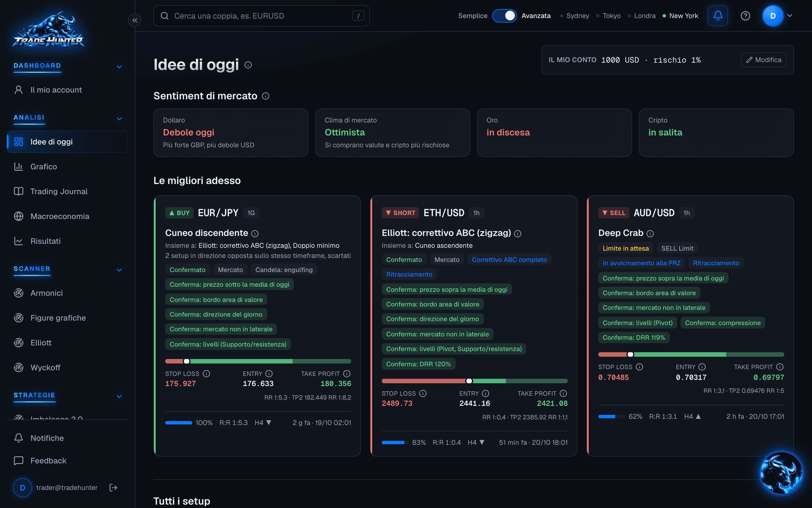812x508 pixels.
Task: Click the AUD/USD 62% confidence progress bar
Action: click(611, 417)
